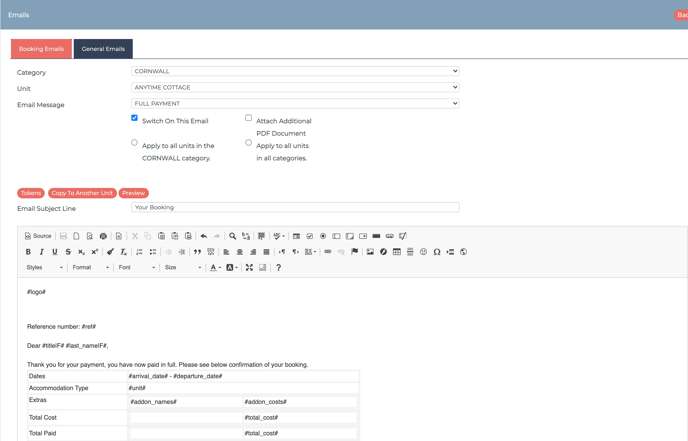The width and height of the screenshot is (688, 441).
Task: Click the #addon_names# table cell
Action: click(186, 402)
